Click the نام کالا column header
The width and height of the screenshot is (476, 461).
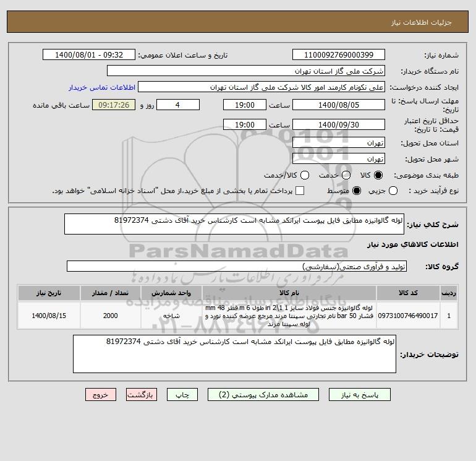click(x=289, y=293)
